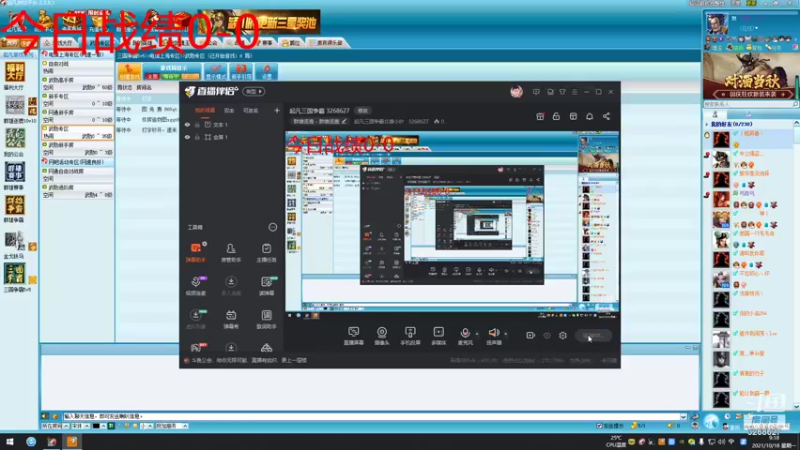Image resolution: width=800 pixels, height=450 pixels.
Task: Open dropdown arrow at chat input's right end
Action: click(x=683, y=416)
